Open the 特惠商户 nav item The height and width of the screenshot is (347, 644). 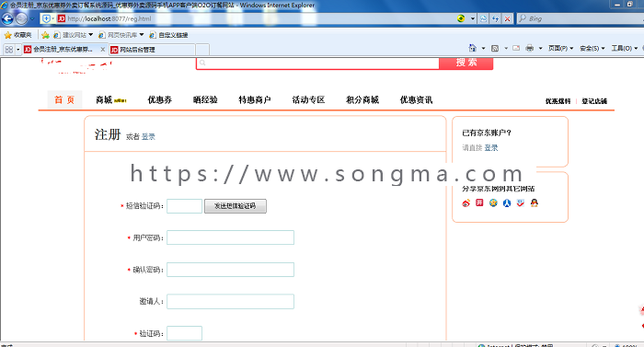(255, 99)
